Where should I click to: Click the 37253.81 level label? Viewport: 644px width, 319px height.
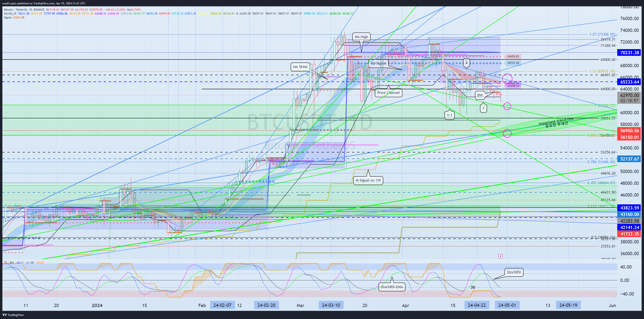point(608,246)
